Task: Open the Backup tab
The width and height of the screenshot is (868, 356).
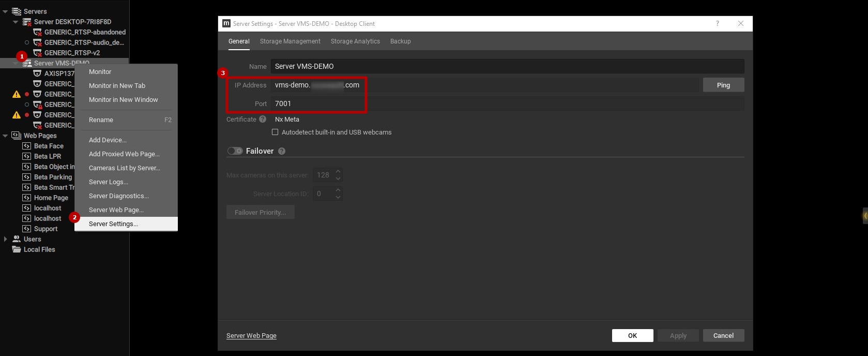Action: click(x=400, y=41)
